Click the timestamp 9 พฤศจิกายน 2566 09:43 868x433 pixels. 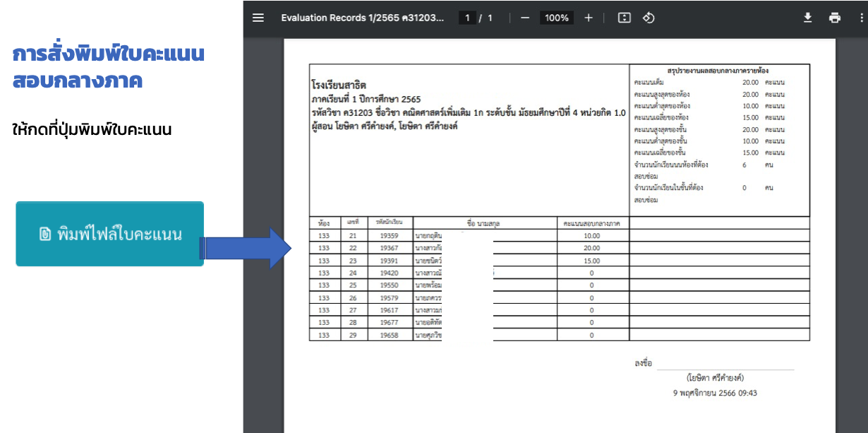(715, 393)
